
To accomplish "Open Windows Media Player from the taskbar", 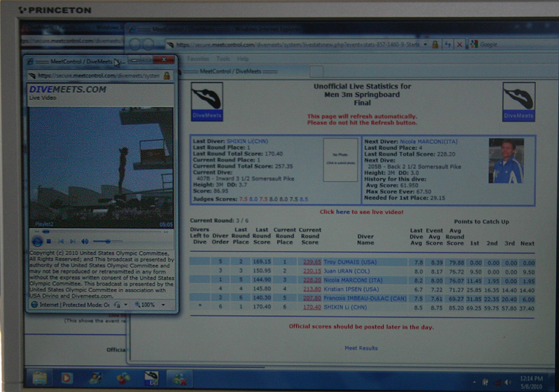I will click(x=66, y=378).
